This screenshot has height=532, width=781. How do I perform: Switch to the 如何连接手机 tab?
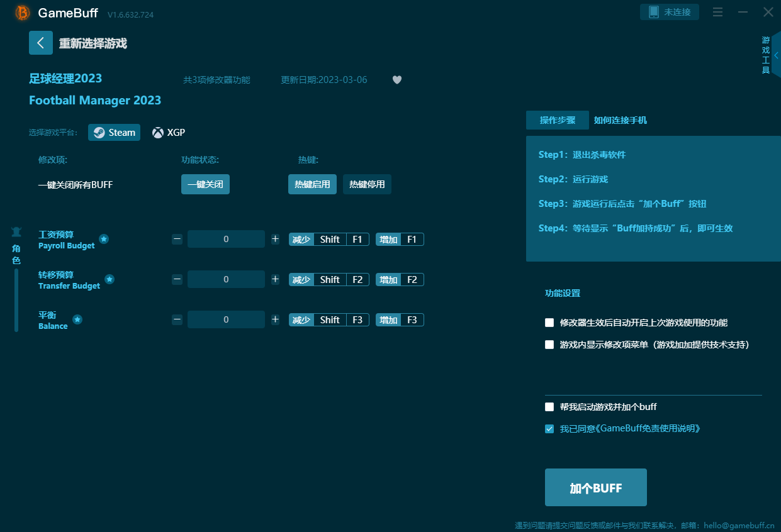coord(621,120)
